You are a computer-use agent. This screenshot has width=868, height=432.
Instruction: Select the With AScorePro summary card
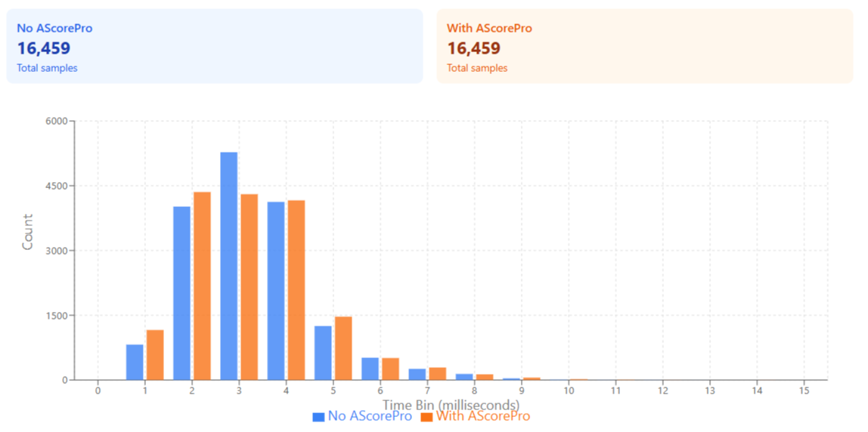[644, 46]
